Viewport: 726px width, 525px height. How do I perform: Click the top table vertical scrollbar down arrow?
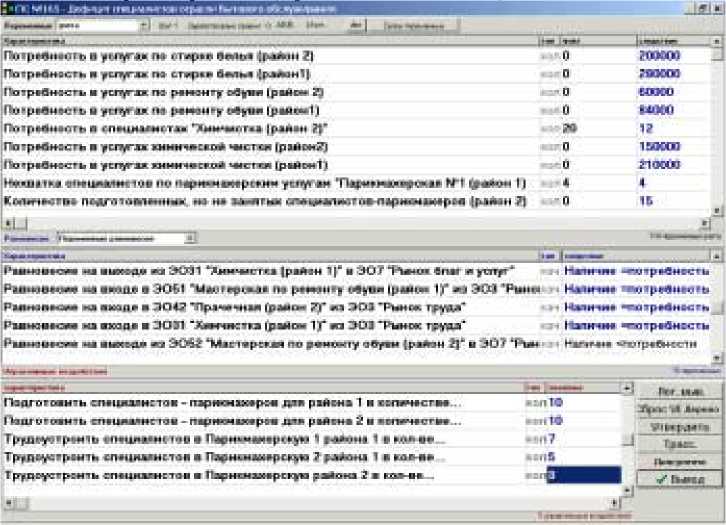point(716,210)
